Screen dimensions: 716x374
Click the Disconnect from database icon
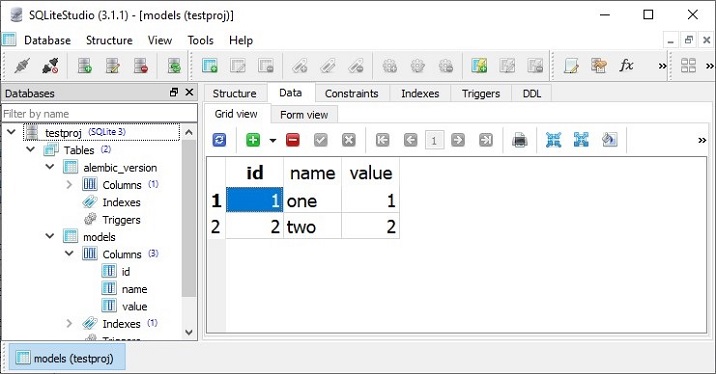(50, 66)
